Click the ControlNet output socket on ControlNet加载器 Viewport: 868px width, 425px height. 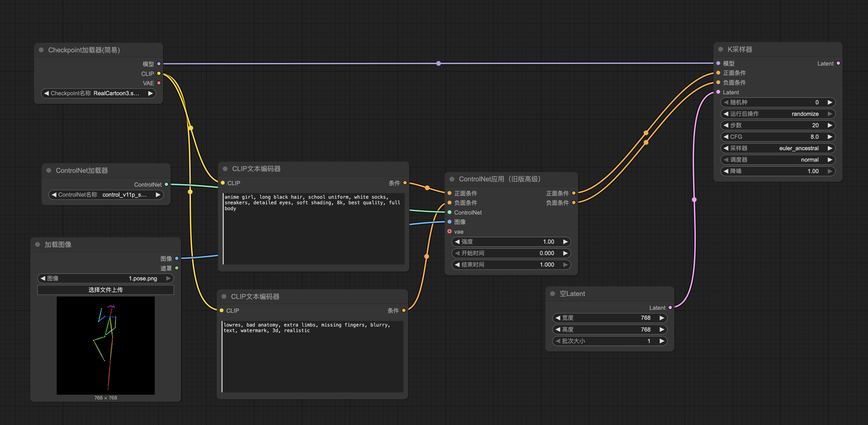point(166,184)
